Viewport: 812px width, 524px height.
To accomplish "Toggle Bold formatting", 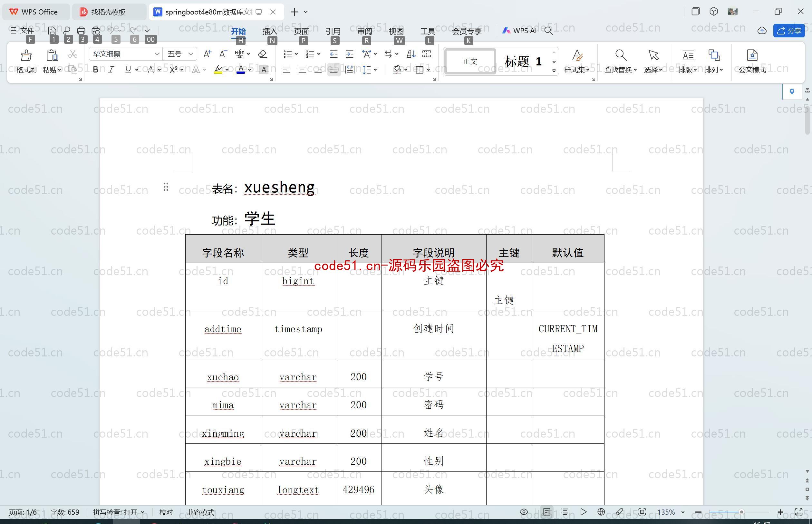I will point(96,70).
